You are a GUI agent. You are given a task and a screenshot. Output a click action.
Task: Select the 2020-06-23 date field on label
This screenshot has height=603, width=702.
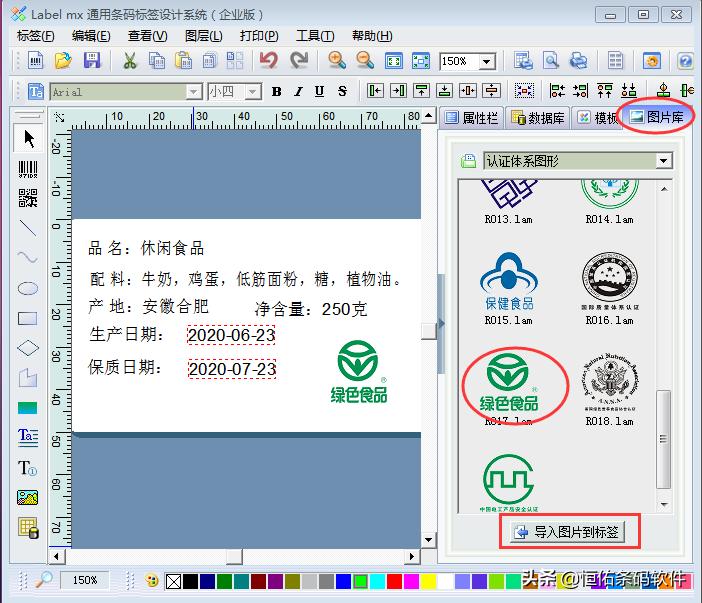coord(231,335)
